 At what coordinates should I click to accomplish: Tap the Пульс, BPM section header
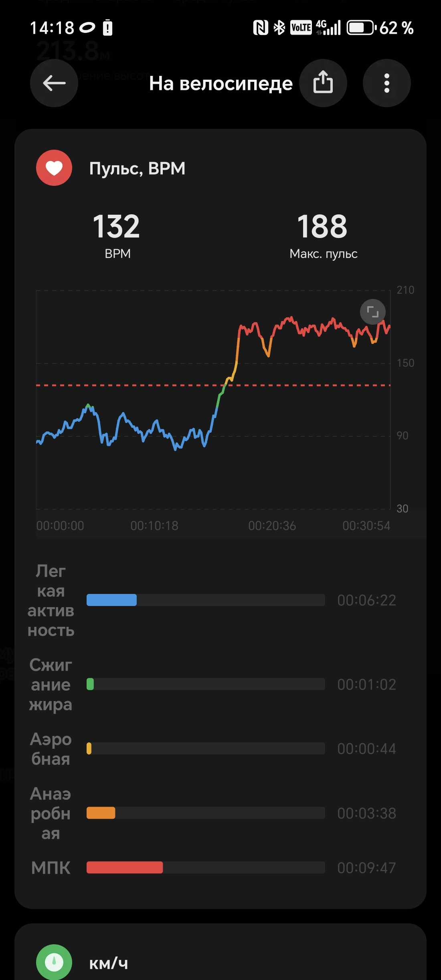[x=137, y=168]
